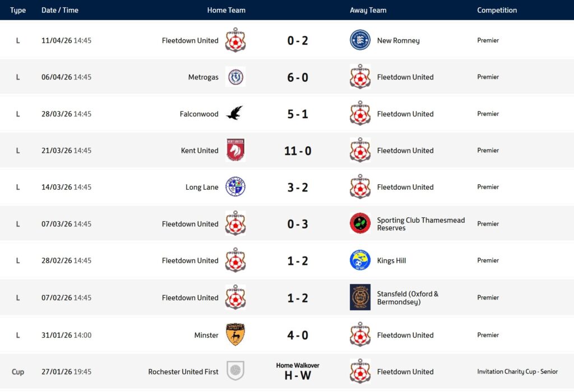Click Sporting Club Thamesmead Reserves crest
Viewport: 574px width, 392px height.
[x=360, y=224]
